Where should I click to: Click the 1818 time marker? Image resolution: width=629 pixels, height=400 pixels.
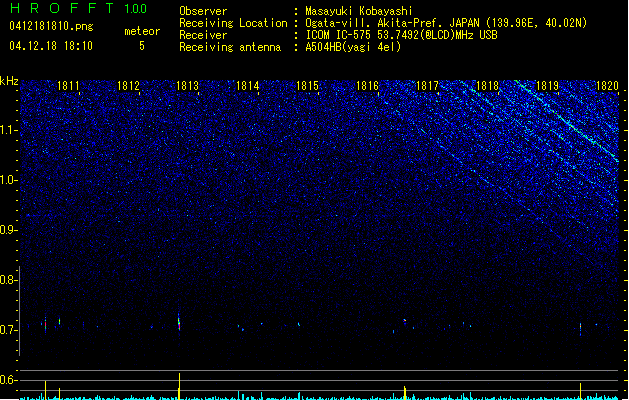487,86
